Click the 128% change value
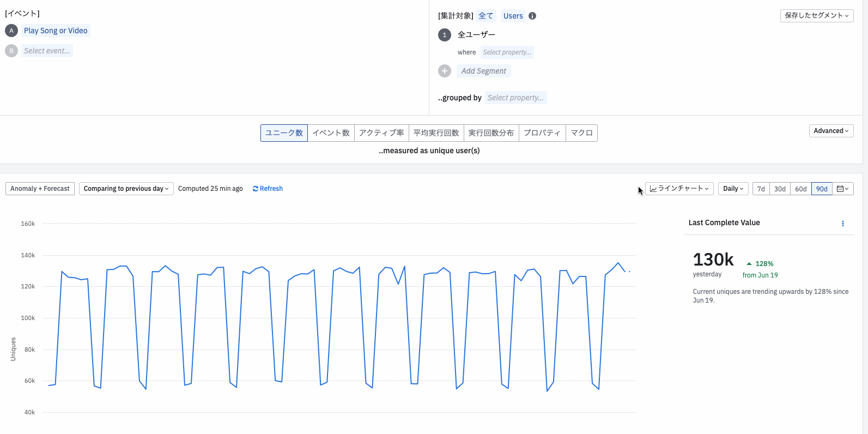 764,263
